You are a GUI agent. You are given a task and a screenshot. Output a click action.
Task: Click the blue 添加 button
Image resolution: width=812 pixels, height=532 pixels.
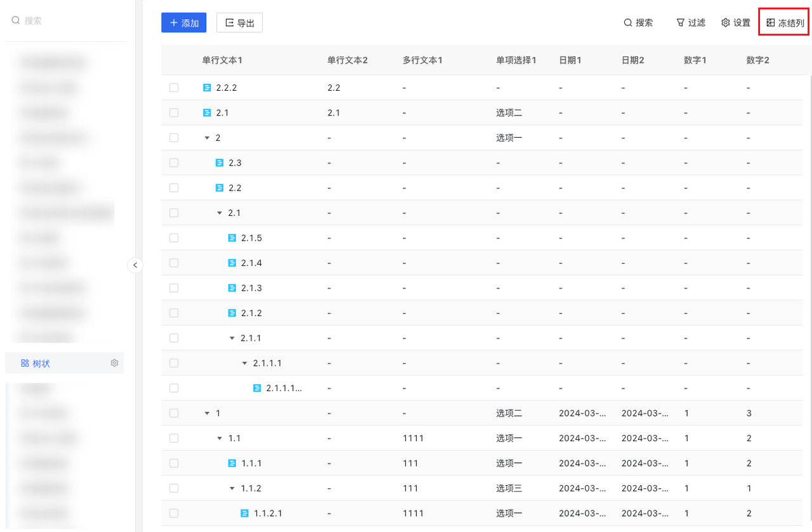pos(184,23)
